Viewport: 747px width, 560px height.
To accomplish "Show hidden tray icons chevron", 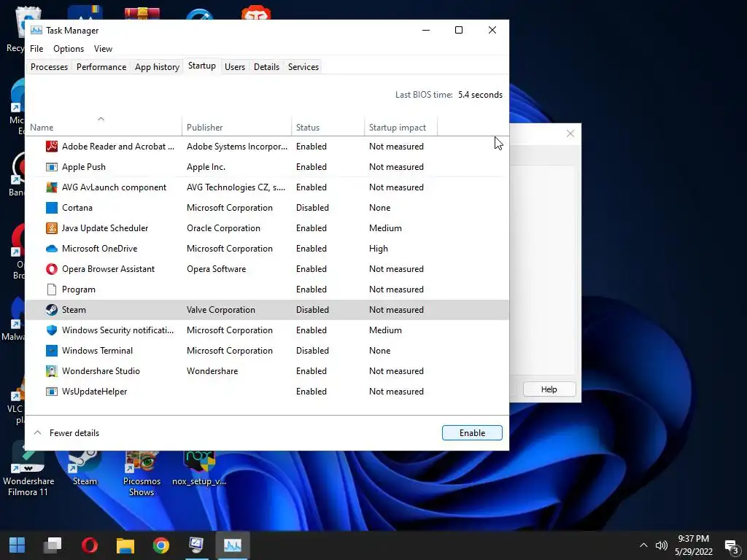I will (x=643, y=545).
